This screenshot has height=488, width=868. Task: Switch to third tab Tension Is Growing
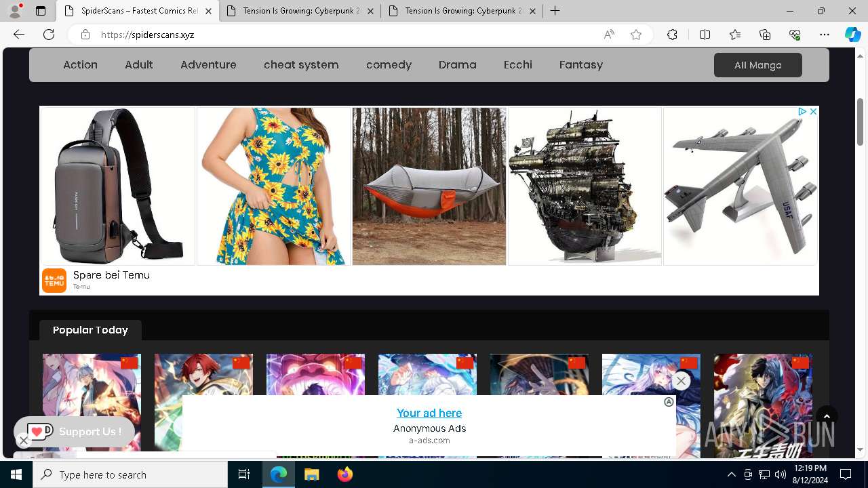462,11
